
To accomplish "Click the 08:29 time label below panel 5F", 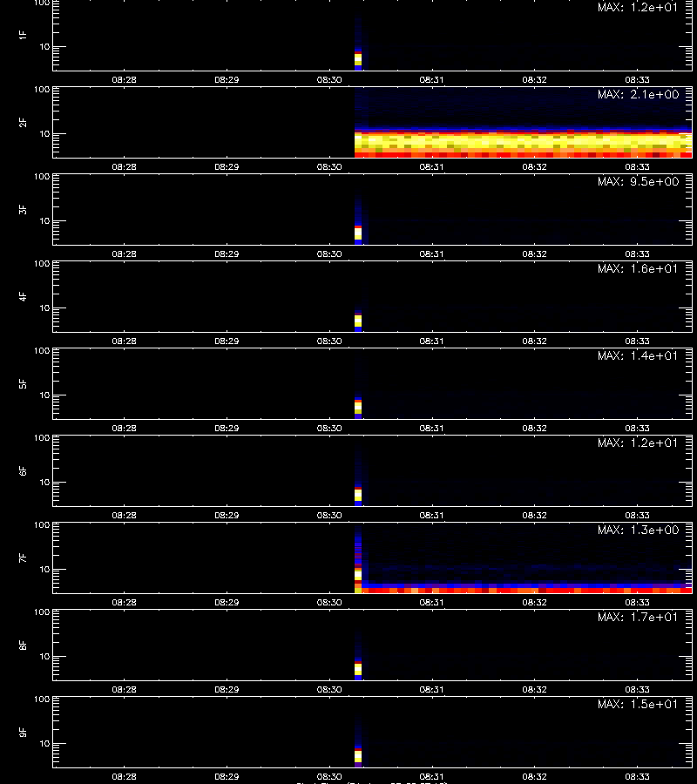I will click(x=227, y=428).
